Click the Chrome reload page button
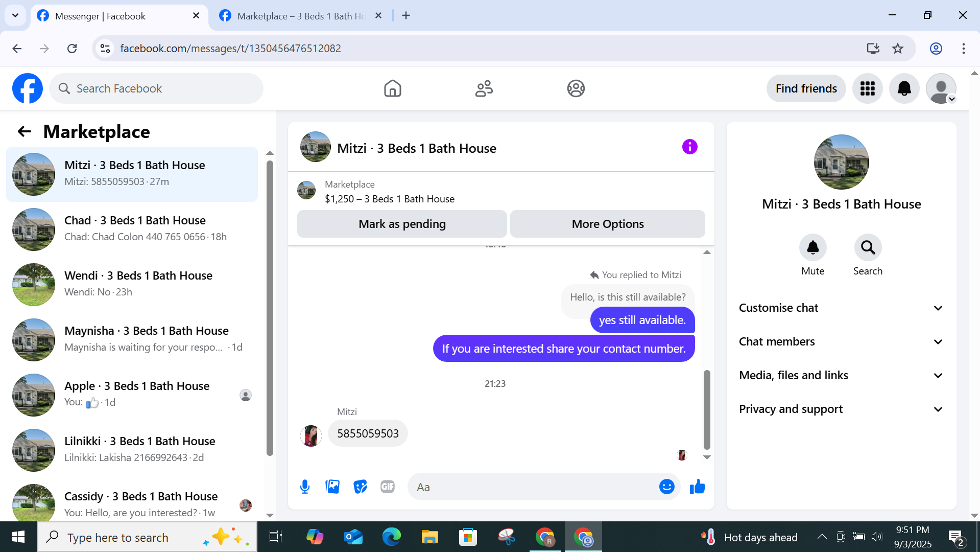 (x=72, y=49)
